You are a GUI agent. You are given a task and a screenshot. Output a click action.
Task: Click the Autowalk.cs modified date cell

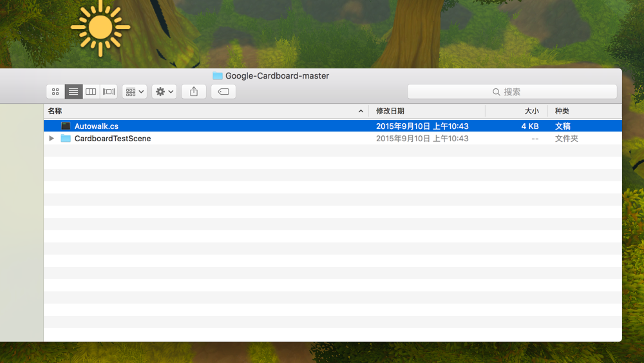coord(422,126)
